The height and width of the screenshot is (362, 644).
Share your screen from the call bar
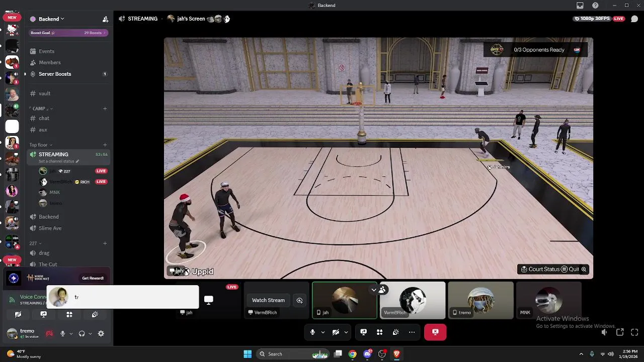[363, 332]
